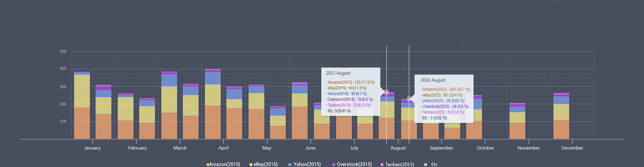Click the blue Yahoo(2015) legend swatch

coord(290,165)
